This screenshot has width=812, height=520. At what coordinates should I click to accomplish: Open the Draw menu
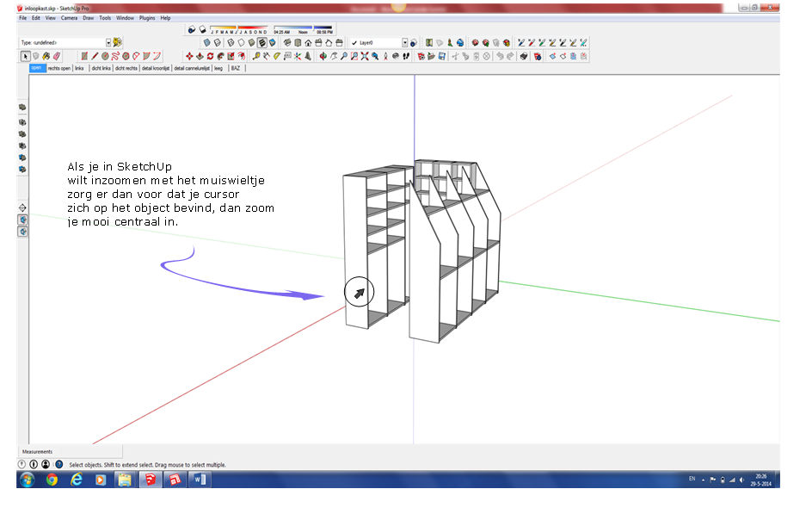88,17
